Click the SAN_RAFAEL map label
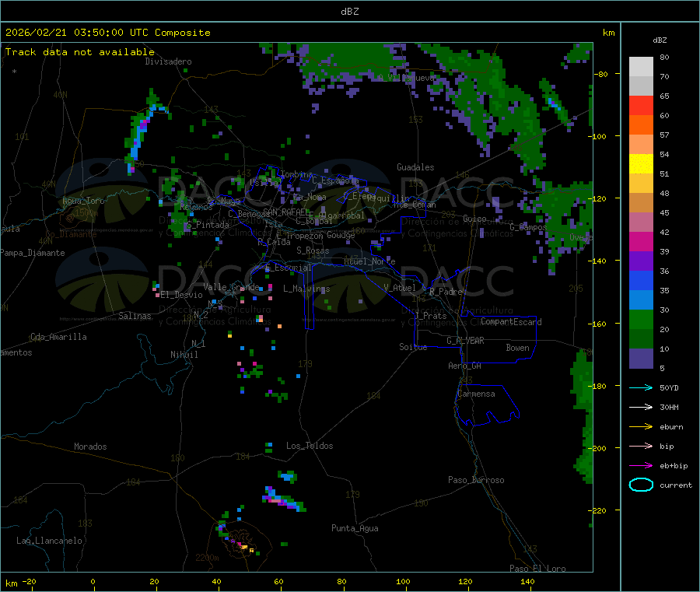 (287, 212)
